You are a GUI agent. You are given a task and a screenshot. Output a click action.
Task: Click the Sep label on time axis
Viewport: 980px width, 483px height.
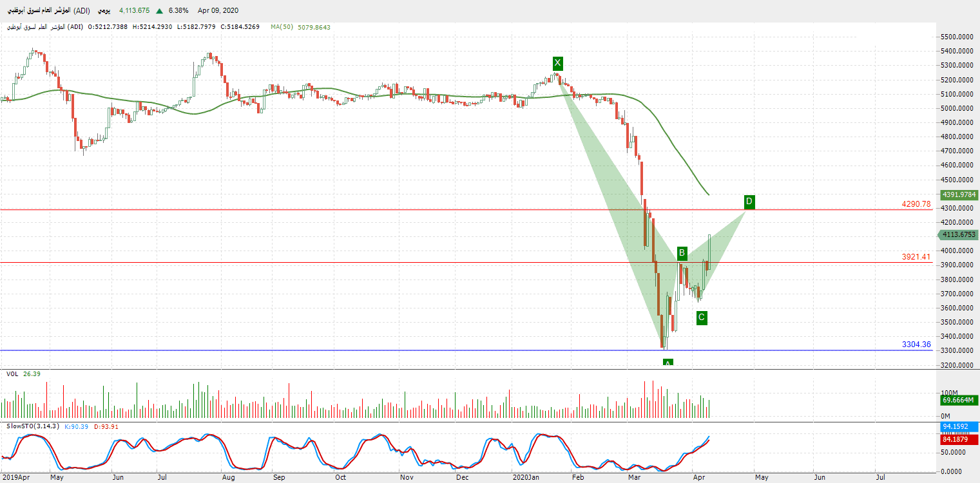click(278, 478)
